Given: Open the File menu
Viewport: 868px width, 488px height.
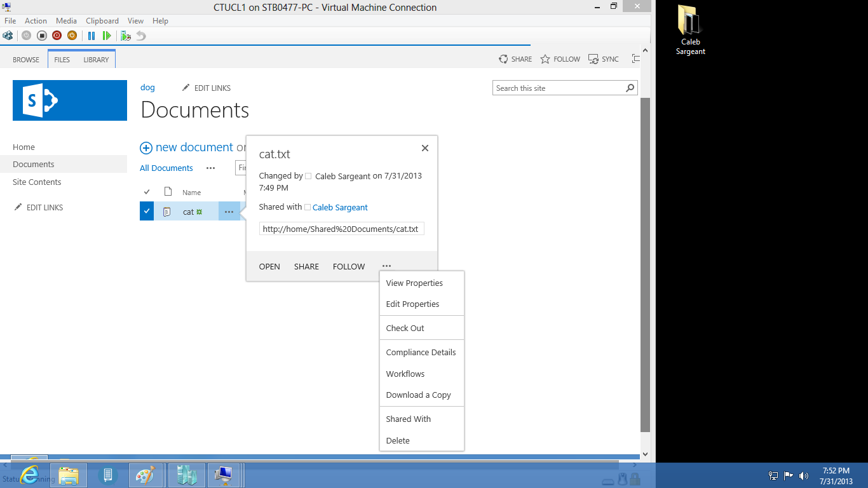Looking at the screenshot, I should [x=10, y=21].
